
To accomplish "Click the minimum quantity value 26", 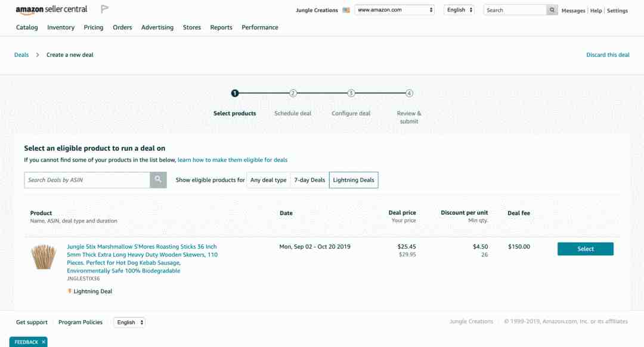I will click(485, 255).
